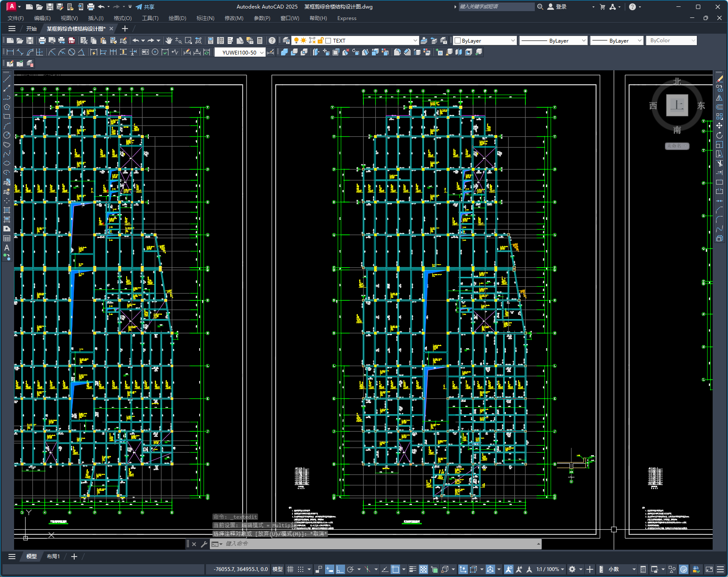Toggle Transparency display in status bar
Image resolution: width=728 pixels, height=577 pixels.
point(423,569)
